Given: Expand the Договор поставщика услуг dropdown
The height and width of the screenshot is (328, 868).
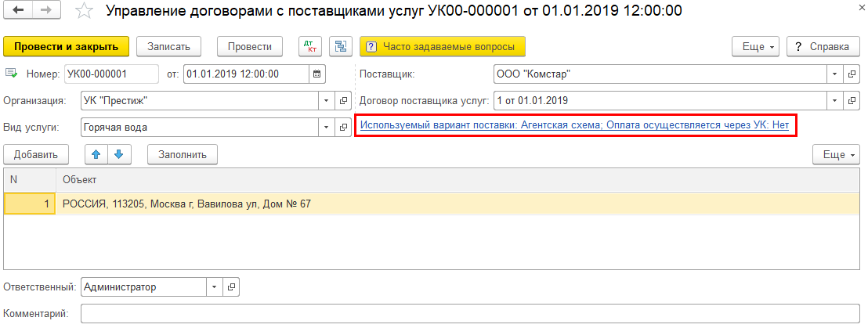Looking at the screenshot, I should coord(834,101).
